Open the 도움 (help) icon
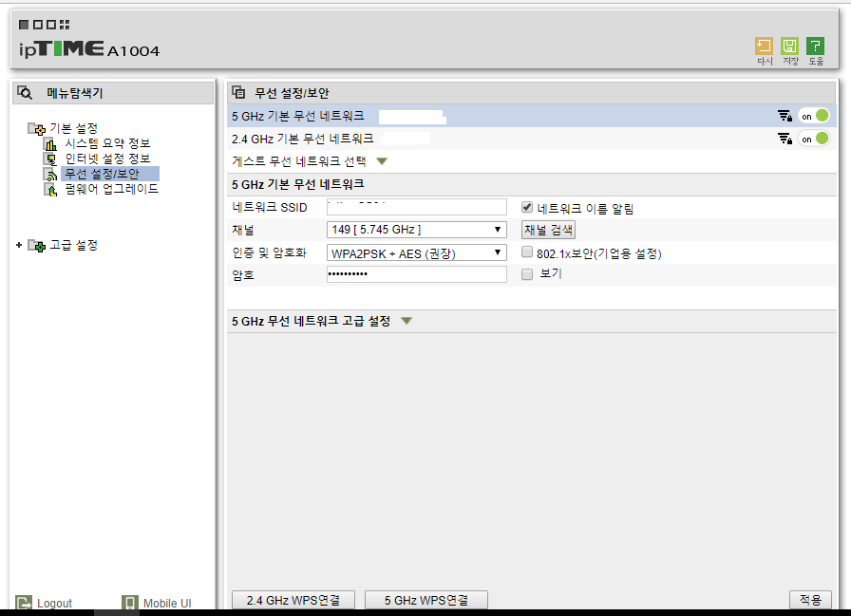 click(815, 47)
